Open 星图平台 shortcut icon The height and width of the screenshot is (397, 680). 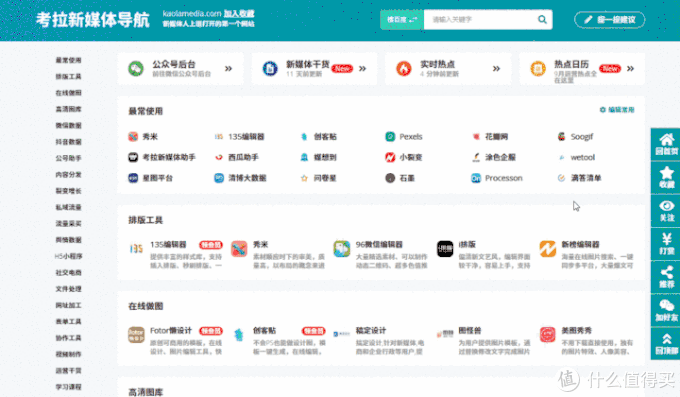pos(133,178)
